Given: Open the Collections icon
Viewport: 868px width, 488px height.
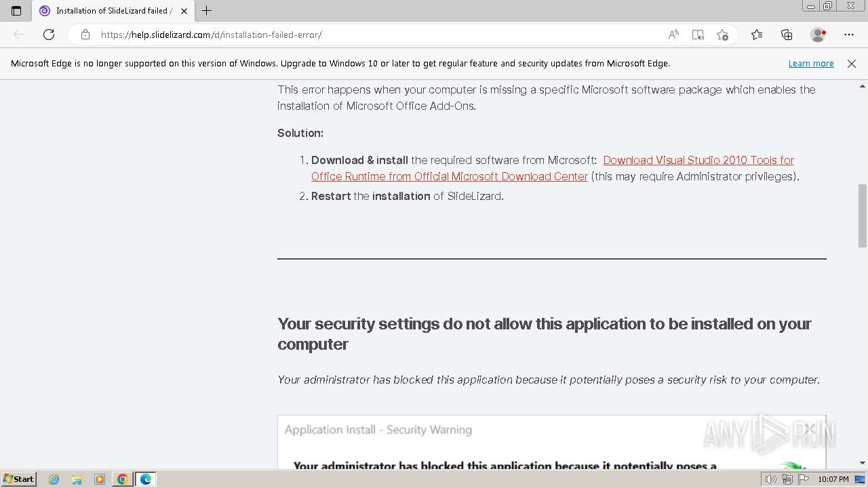Looking at the screenshot, I should 787,35.
